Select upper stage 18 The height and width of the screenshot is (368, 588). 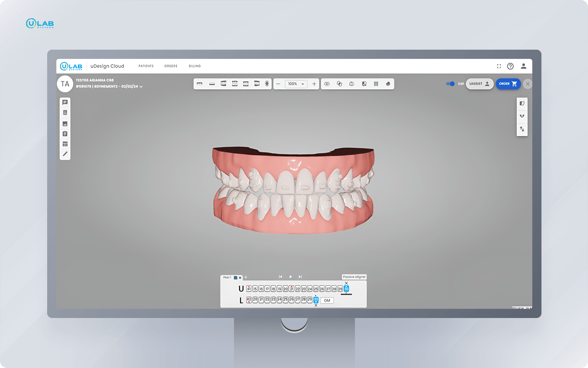click(273, 289)
